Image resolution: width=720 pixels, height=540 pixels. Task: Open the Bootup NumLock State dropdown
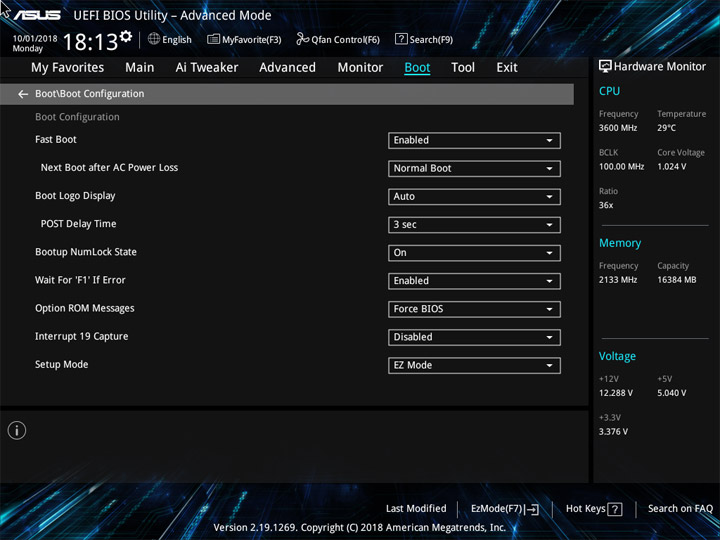474,253
